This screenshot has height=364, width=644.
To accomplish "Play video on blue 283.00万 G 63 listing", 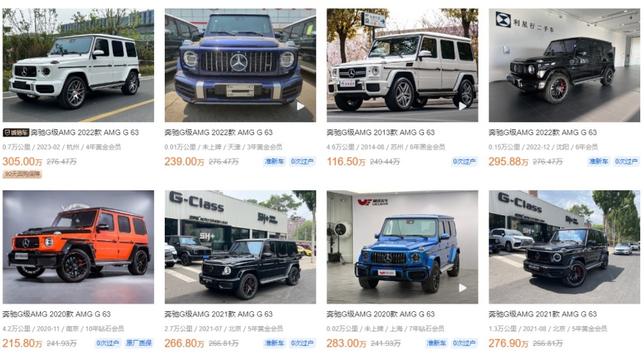I will coord(463,288).
